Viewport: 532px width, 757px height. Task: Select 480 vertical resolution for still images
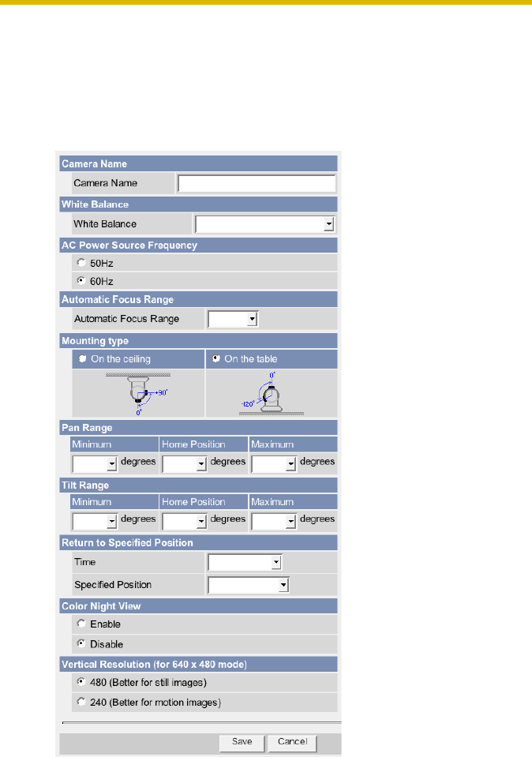(x=81, y=682)
